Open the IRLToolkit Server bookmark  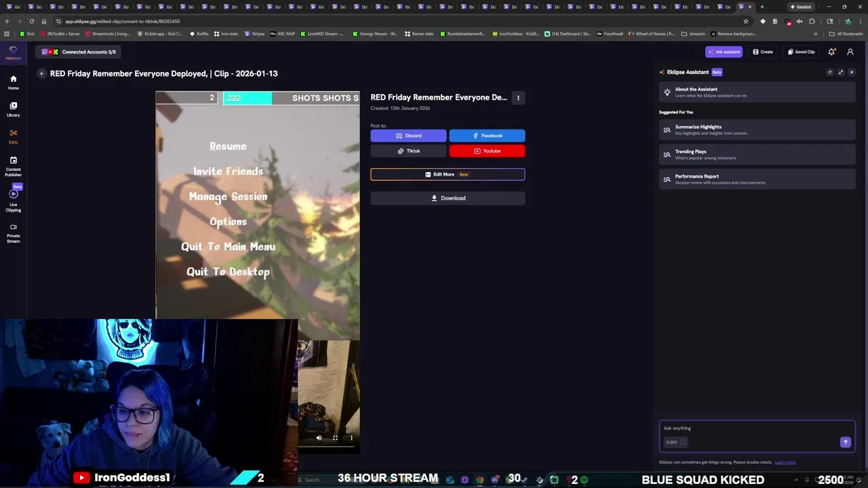pyautogui.click(x=60, y=33)
